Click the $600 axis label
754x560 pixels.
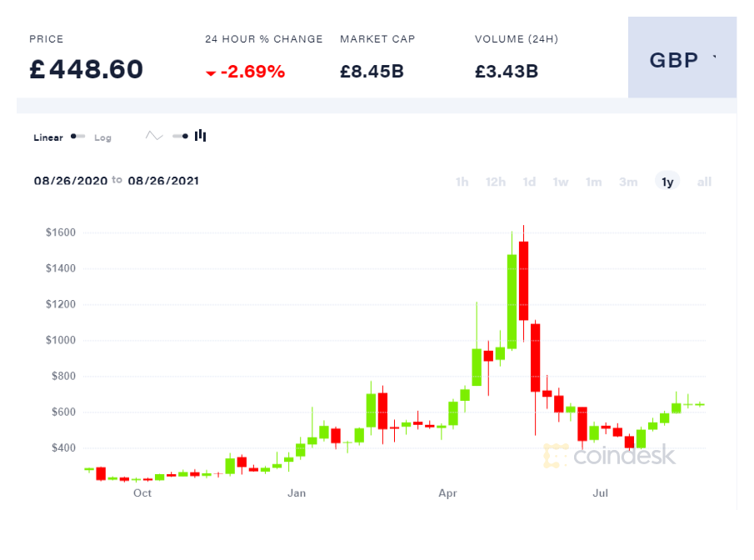pyautogui.click(x=63, y=412)
